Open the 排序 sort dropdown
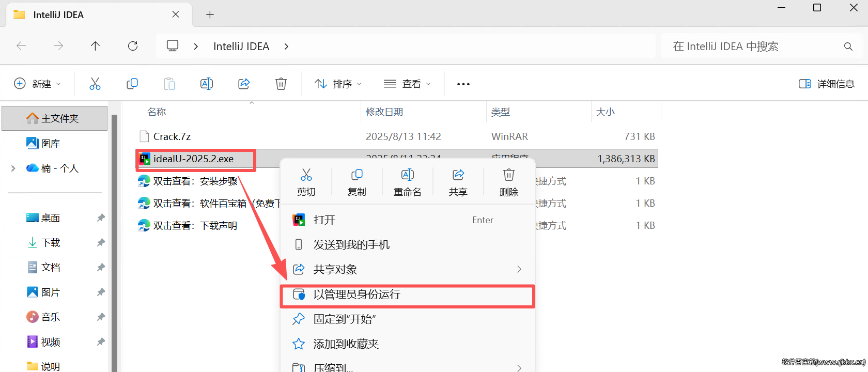The image size is (868, 372). click(338, 84)
